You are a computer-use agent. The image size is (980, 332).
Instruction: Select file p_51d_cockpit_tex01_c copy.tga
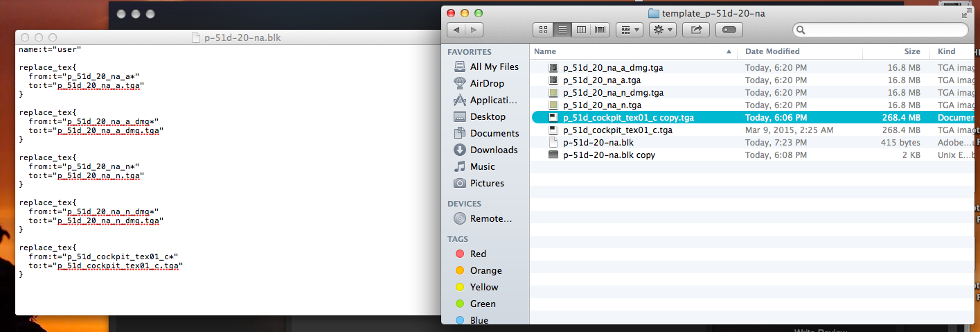coord(628,118)
